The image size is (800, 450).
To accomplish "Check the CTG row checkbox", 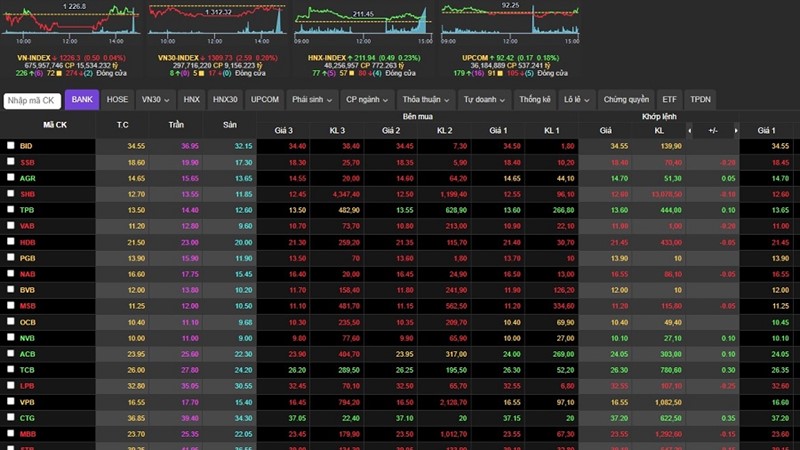I will 11,417.
